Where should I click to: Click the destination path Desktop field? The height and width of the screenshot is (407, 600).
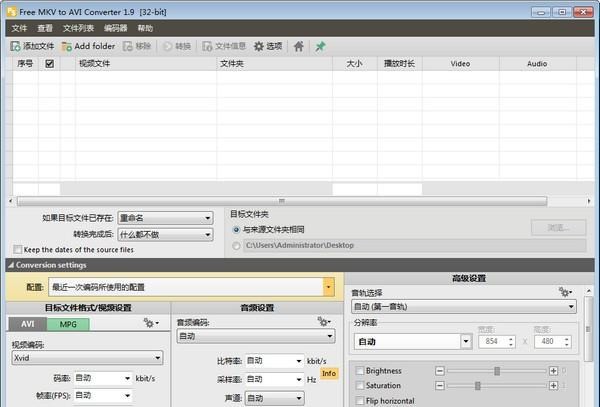(415, 246)
